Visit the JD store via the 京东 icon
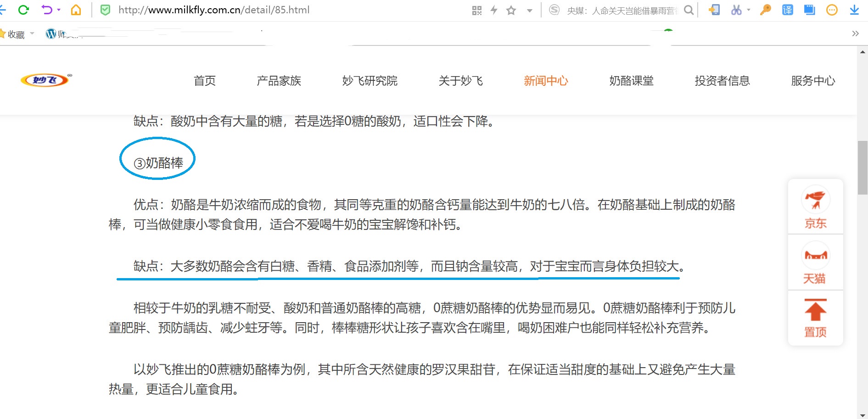The height and width of the screenshot is (419, 868). pyautogui.click(x=815, y=207)
